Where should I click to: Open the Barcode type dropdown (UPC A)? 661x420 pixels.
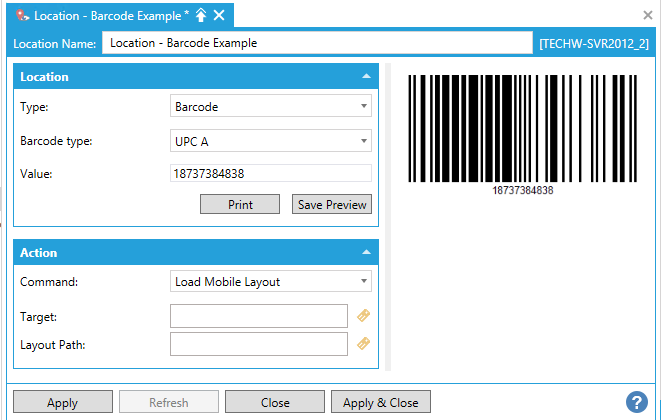click(271, 141)
